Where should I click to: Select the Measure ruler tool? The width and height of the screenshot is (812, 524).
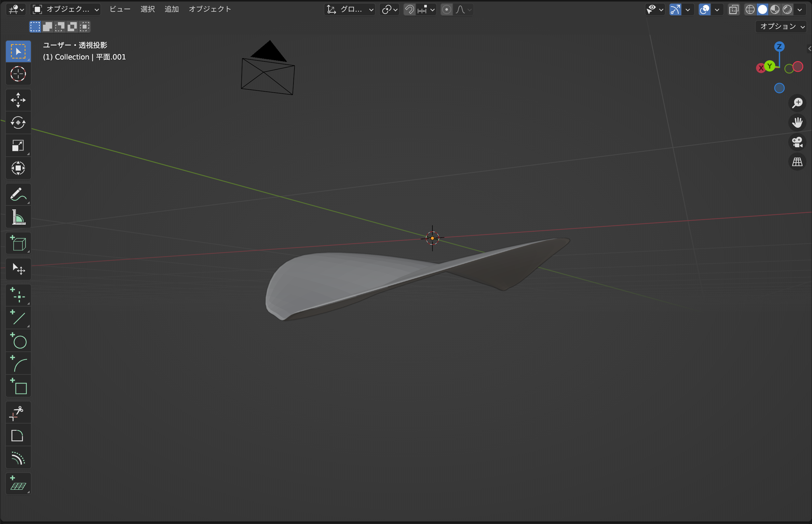(x=18, y=217)
